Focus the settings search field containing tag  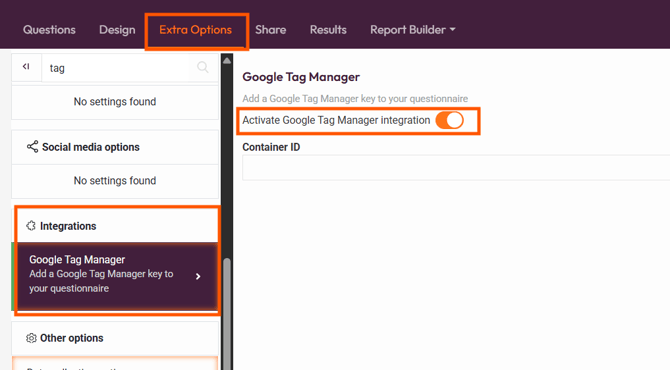coord(115,68)
